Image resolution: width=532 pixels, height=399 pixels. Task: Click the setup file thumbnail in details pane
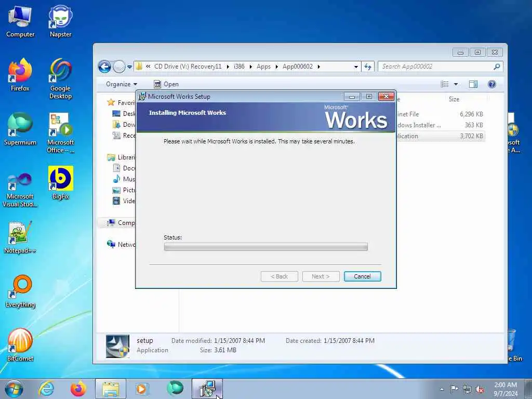pos(117,346)
